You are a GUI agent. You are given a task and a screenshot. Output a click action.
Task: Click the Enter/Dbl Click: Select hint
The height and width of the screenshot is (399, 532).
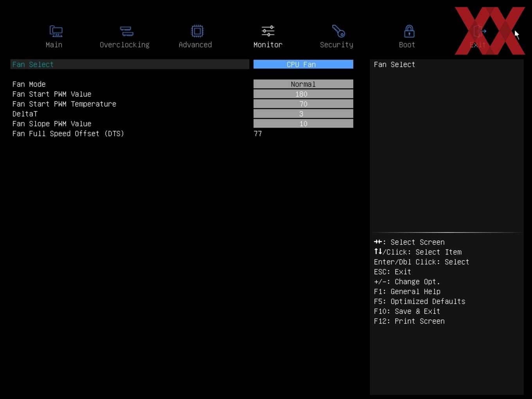[x=422, y=262]
